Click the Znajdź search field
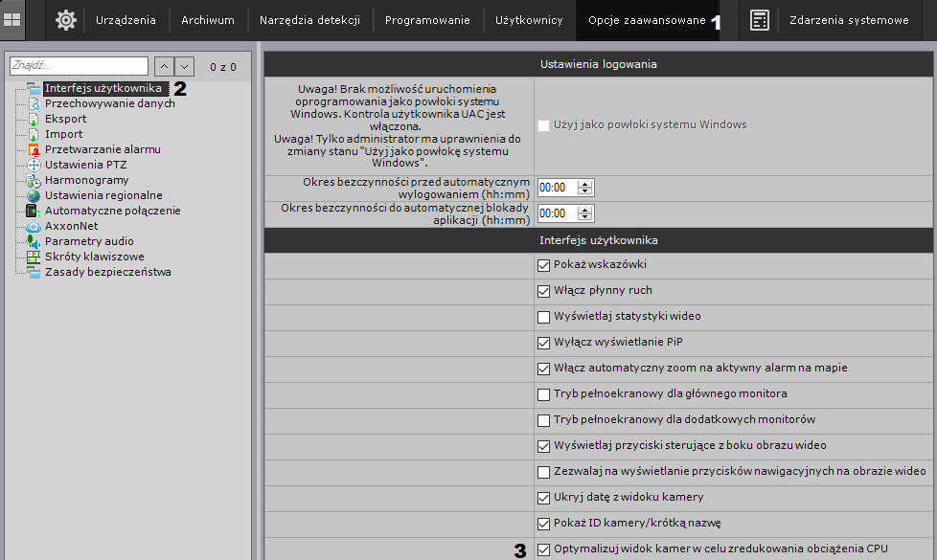Image resolution: width=937 pixels, height=560 pixels. [x=79, y=66]
